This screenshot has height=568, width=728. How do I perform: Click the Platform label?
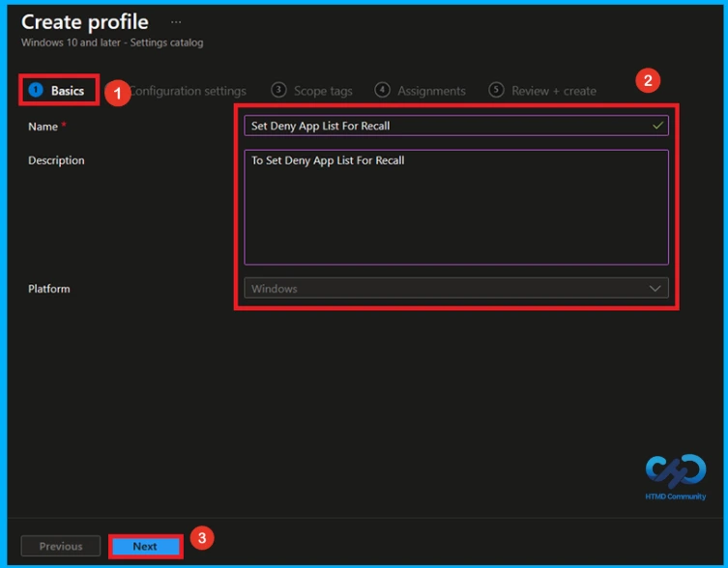click(48, 289)
